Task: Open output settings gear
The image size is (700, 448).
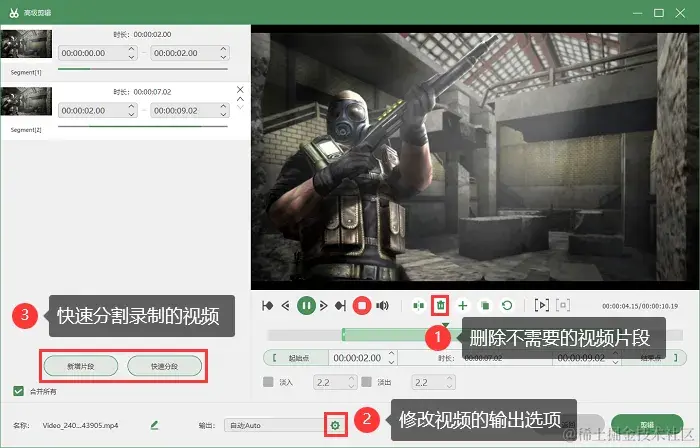Action: coord(335,425)
